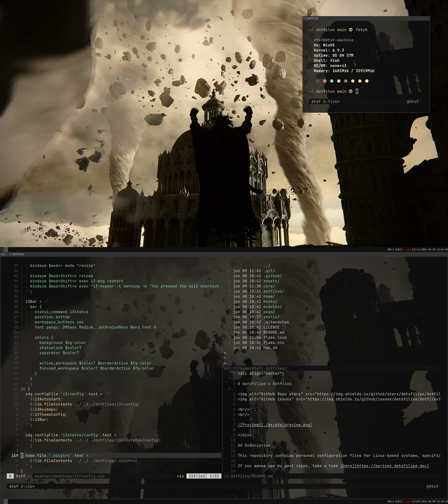Click the skull icon beside the terminal cursor
This screenshot has width=448, height=504.
click(x=351, y=91)
